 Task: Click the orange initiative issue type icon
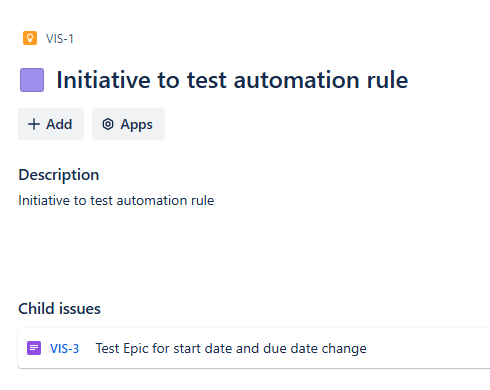[x=30, y=38]
